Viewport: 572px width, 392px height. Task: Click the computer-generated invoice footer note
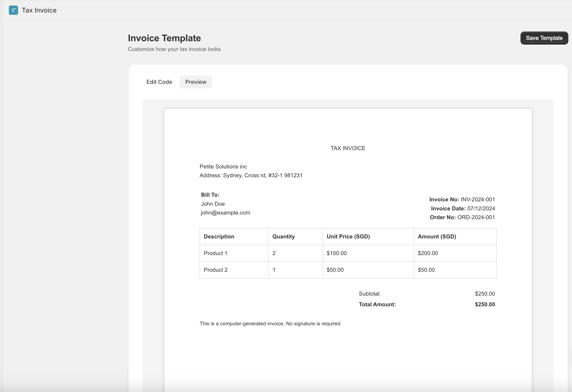270,324
